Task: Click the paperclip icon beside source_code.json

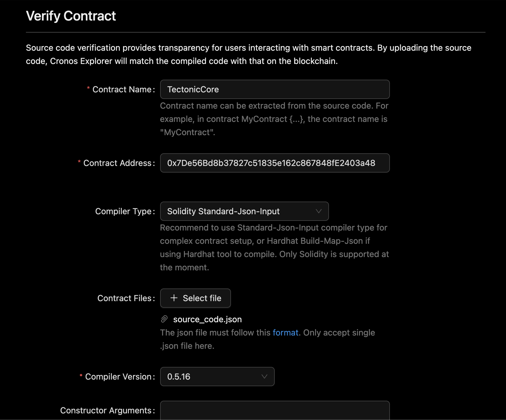Action: pyautogui.click(x=164, y=319)
